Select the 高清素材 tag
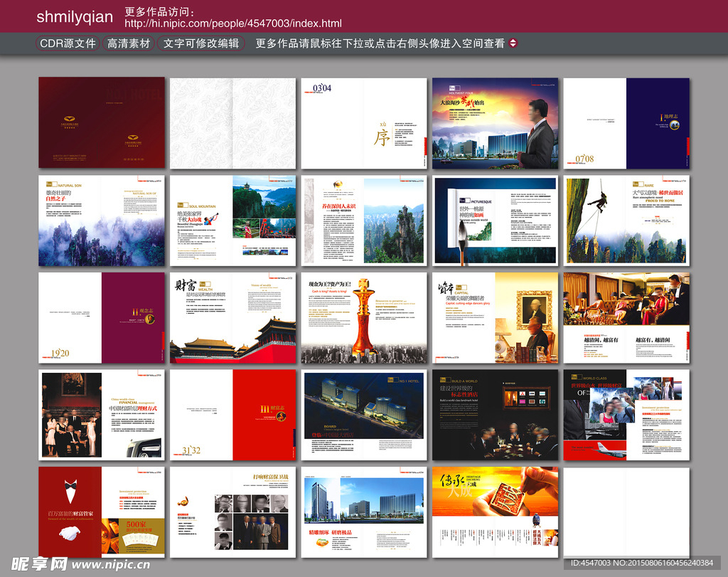Image resolution: width=728 pixels, height=577 pixels. point(129,43)
